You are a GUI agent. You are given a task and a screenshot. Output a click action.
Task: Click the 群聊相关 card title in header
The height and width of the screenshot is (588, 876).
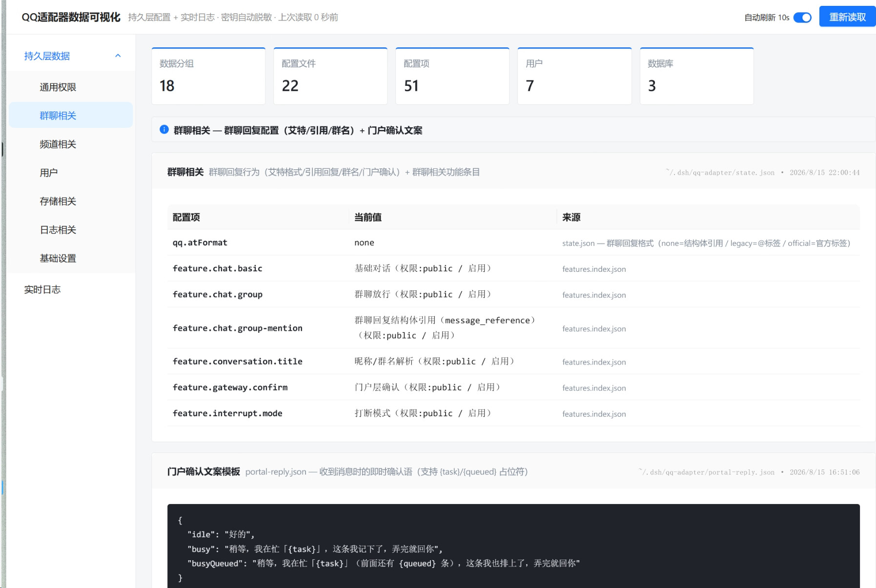tap(185, 172)
